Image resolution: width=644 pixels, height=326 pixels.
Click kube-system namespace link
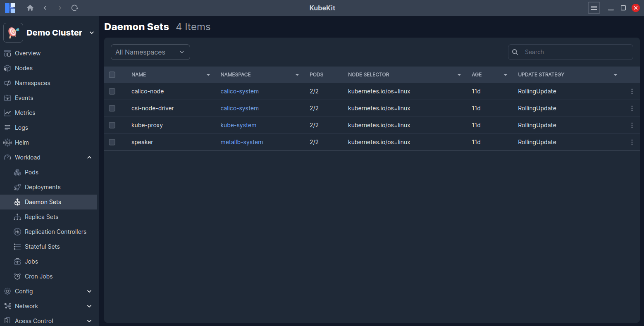coord(238,125)
